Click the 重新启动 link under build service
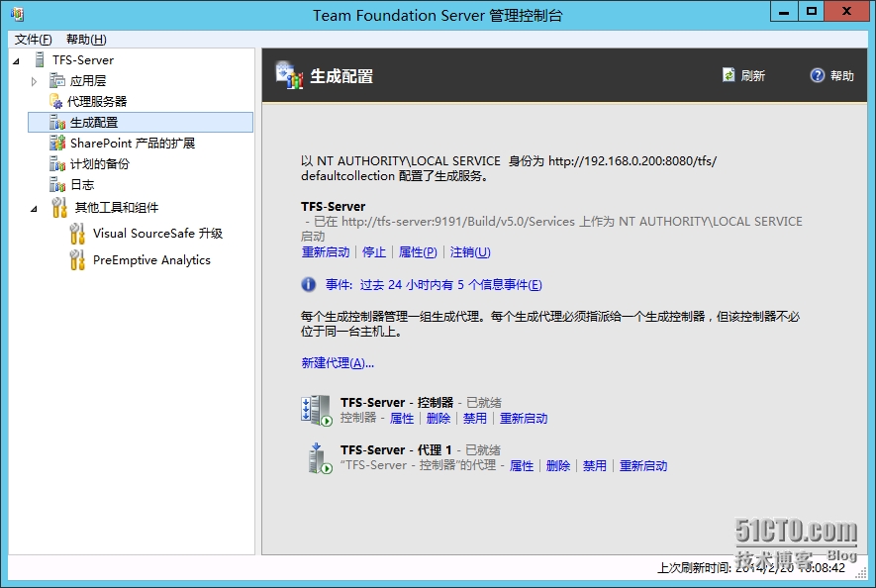876x588 pixels. [x=326, y=252]
